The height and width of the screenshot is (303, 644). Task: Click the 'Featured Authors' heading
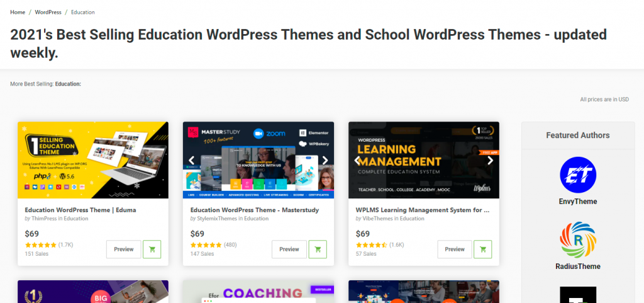coord(578,135)
